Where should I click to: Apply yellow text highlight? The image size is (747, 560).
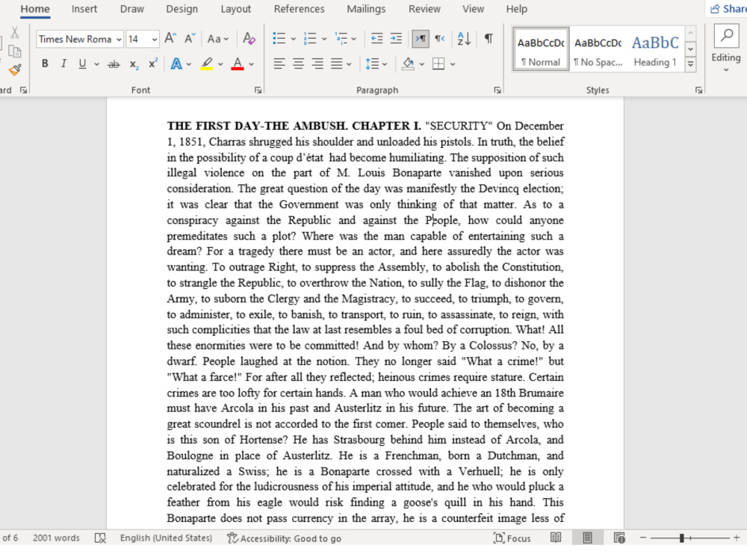tap(206, 63)
